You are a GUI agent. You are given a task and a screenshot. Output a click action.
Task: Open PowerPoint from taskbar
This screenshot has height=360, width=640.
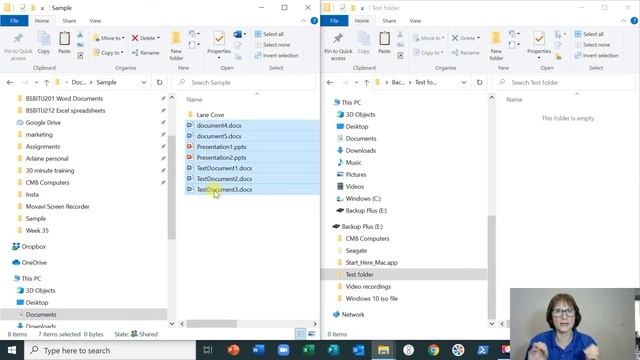tap(233, 350)
